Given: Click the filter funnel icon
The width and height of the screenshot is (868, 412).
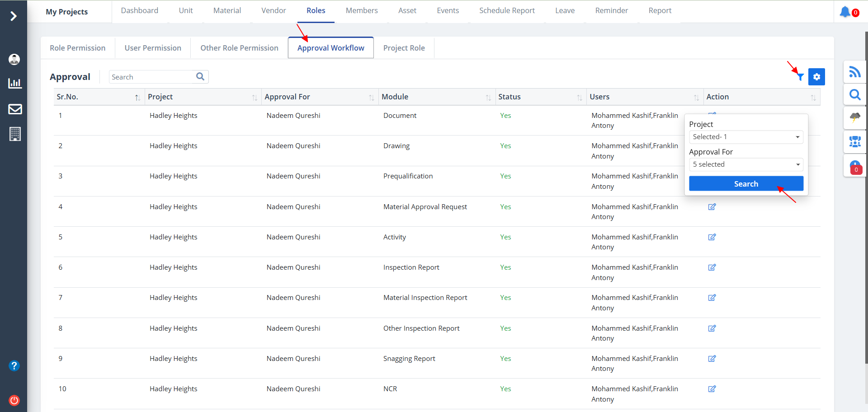Looking at the screenshot, I should click(x=800, y=77).
